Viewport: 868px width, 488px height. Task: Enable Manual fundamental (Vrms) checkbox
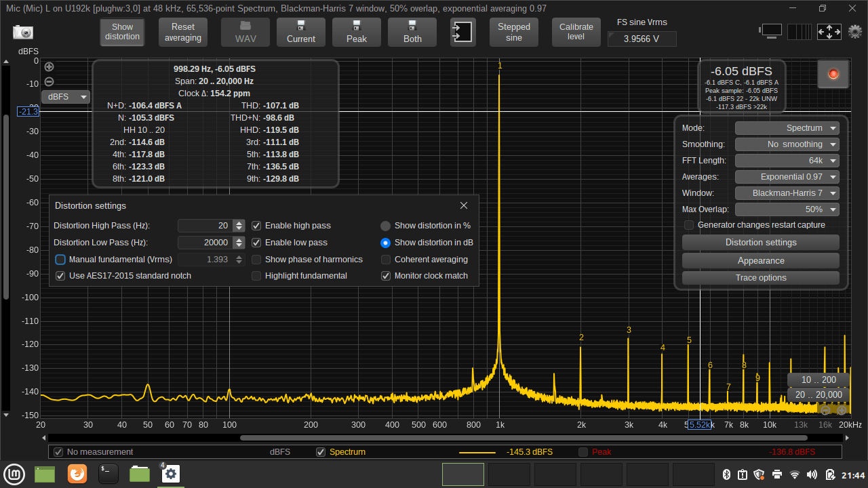click(60, 260)
